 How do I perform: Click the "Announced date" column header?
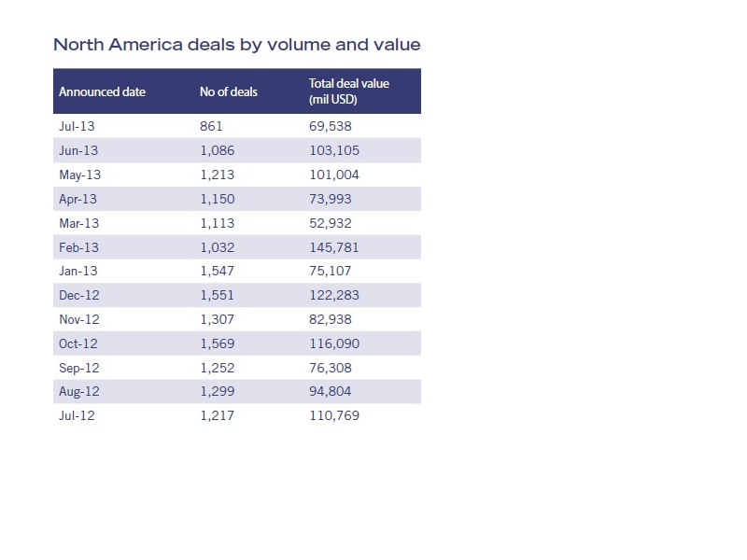coord(102,91)
